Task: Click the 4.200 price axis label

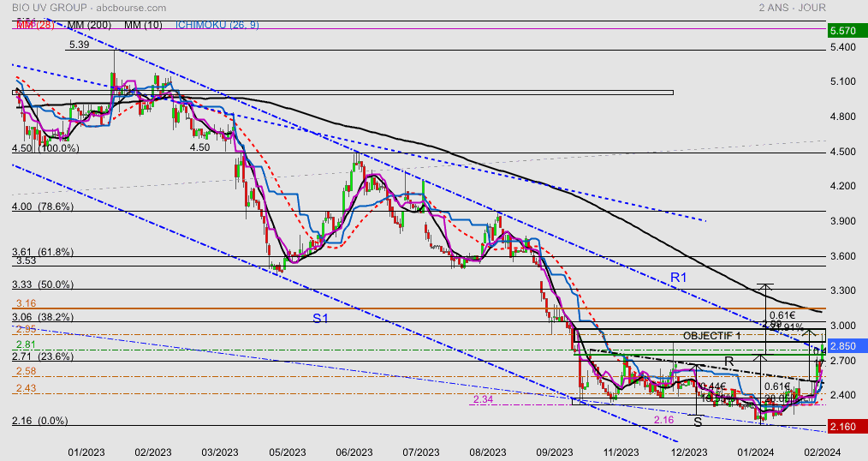Action: pyautogui.click(x=842, y=186)
